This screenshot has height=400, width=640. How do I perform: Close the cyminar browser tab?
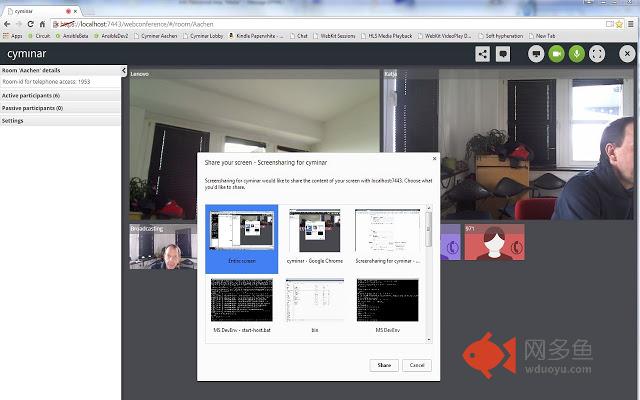[75, 11]
